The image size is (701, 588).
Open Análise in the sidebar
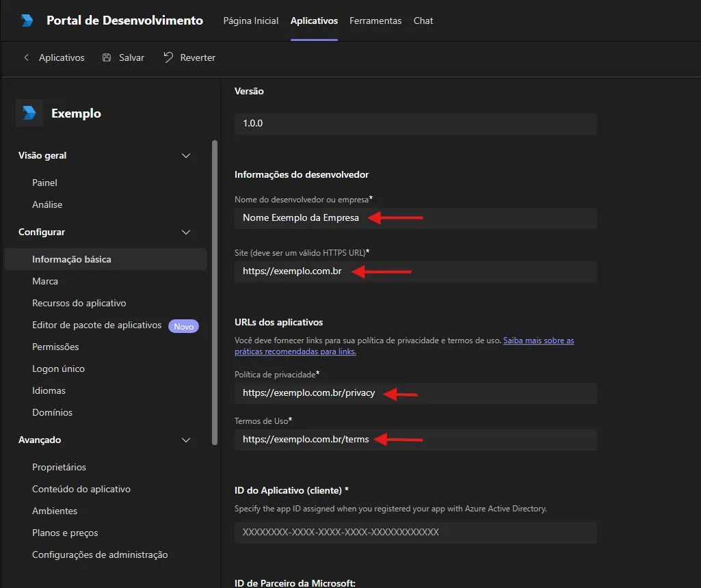(x=47, y=204)
